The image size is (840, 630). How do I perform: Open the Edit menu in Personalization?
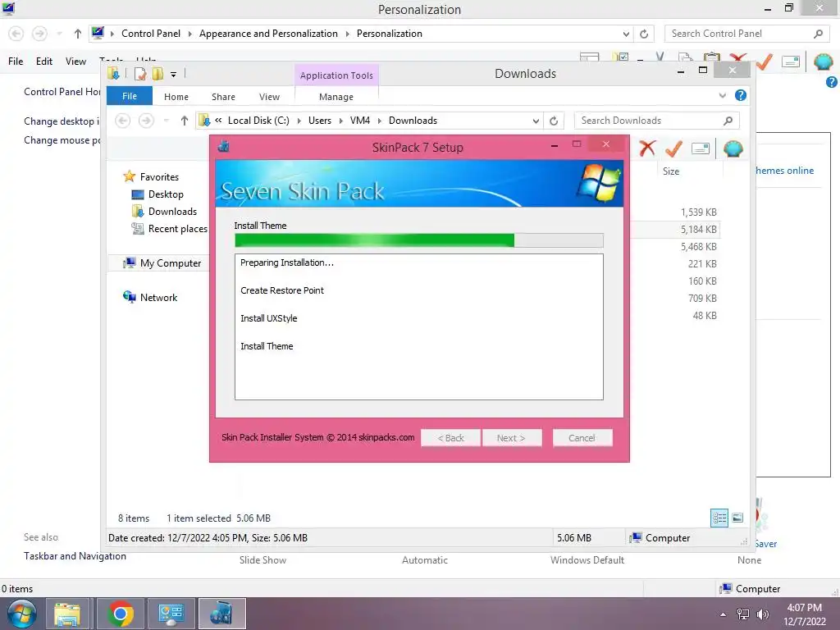pyautogui.click(x=44, y=62)
